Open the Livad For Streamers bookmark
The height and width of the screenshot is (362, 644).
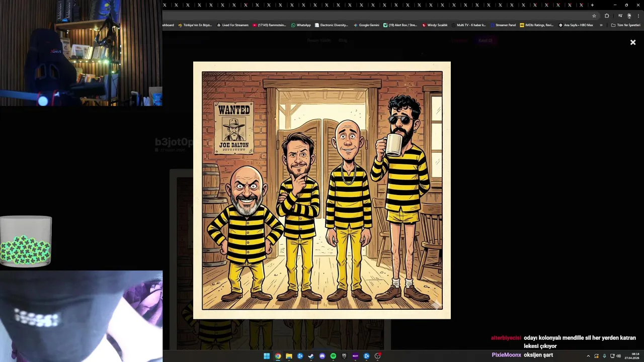coord(232,25)
